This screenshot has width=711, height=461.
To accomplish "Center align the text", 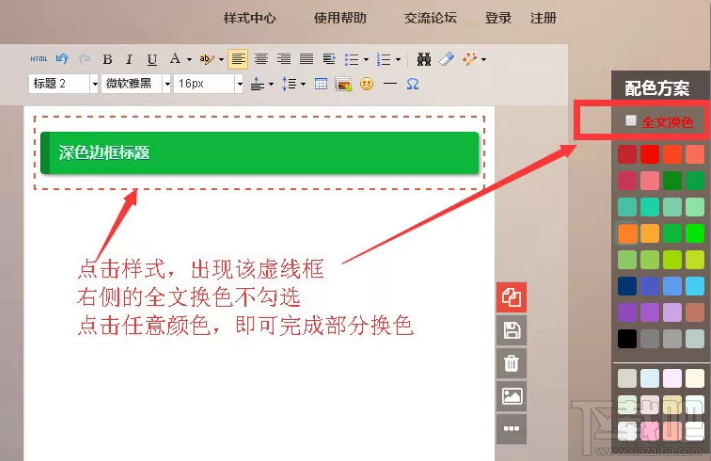I will tap(261, 59).
